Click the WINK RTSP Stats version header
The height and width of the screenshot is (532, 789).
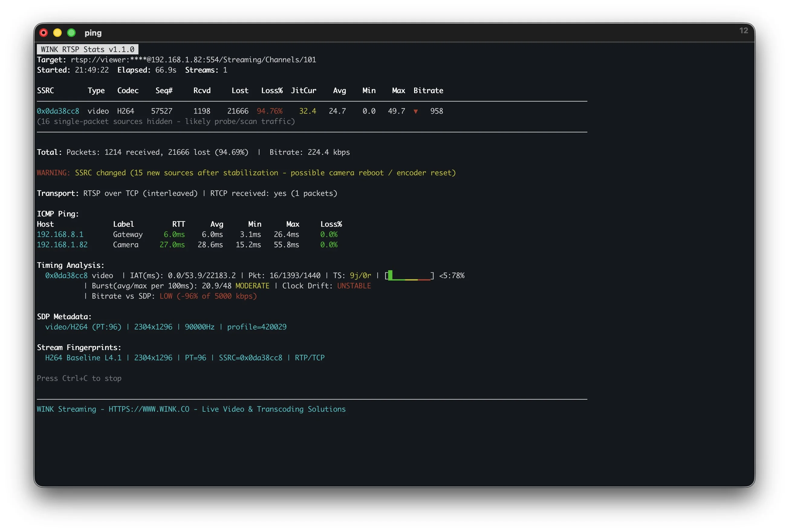[x=87, y=49]
